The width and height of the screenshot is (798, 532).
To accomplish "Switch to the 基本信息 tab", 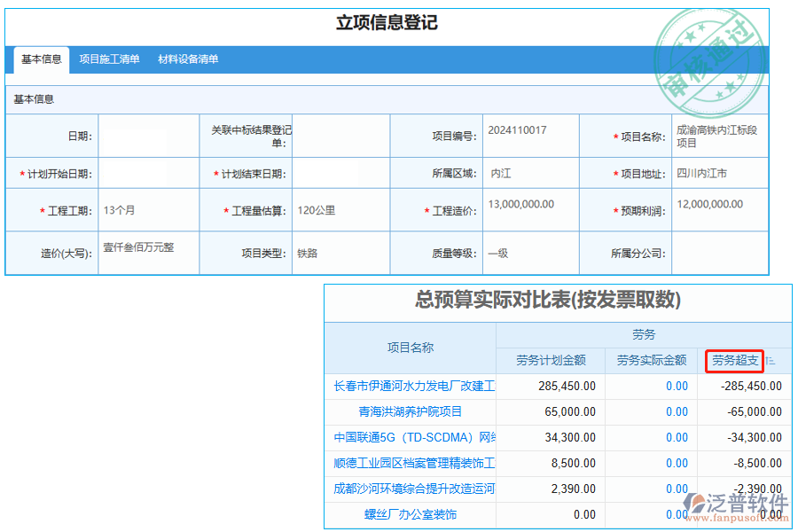I will (42, 59).
